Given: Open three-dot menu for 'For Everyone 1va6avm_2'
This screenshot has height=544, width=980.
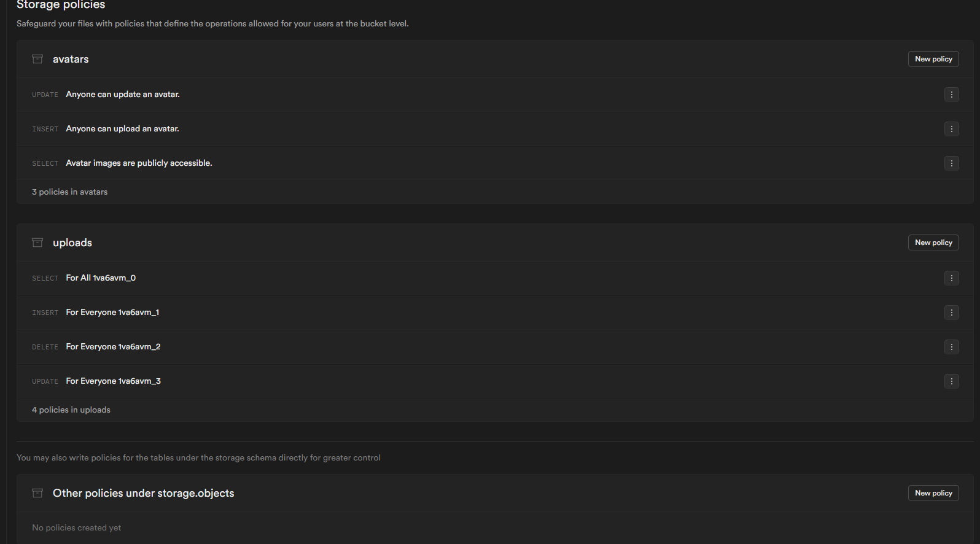Looking at the screenshot, I should tap(951, 347).
